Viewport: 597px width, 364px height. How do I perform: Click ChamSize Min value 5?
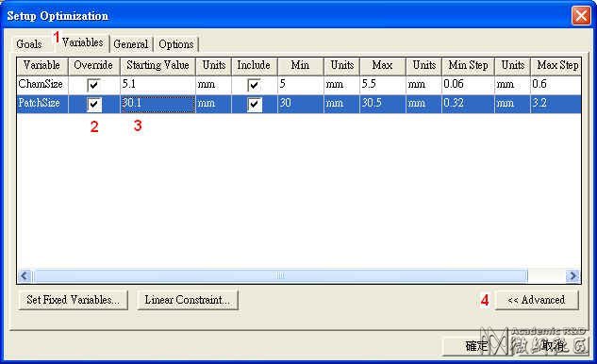[x=301, y=85]
